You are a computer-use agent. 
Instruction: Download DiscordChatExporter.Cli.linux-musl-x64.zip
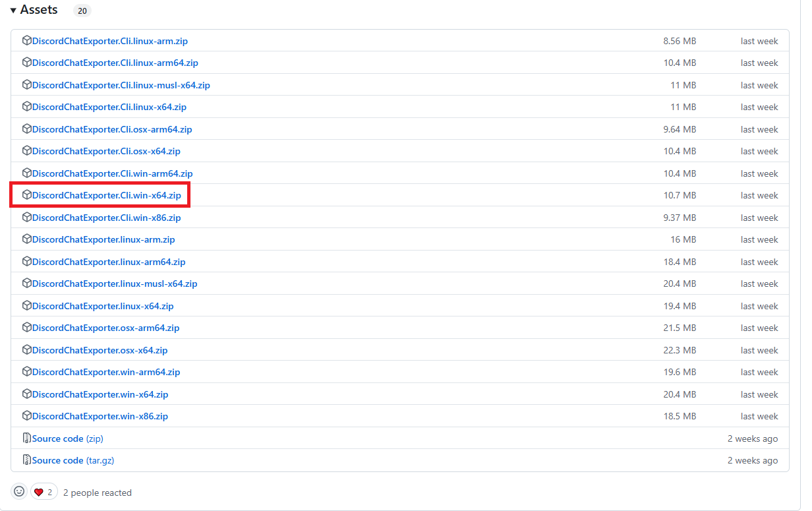[121, 85]
